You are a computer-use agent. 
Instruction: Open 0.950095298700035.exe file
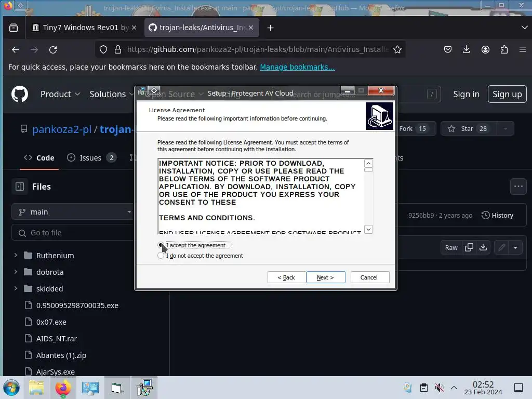pos(77,305)
